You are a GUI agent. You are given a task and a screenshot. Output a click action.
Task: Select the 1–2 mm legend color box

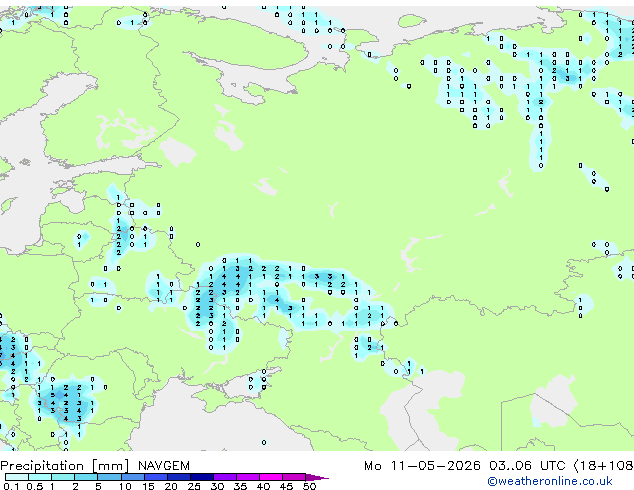63,477
